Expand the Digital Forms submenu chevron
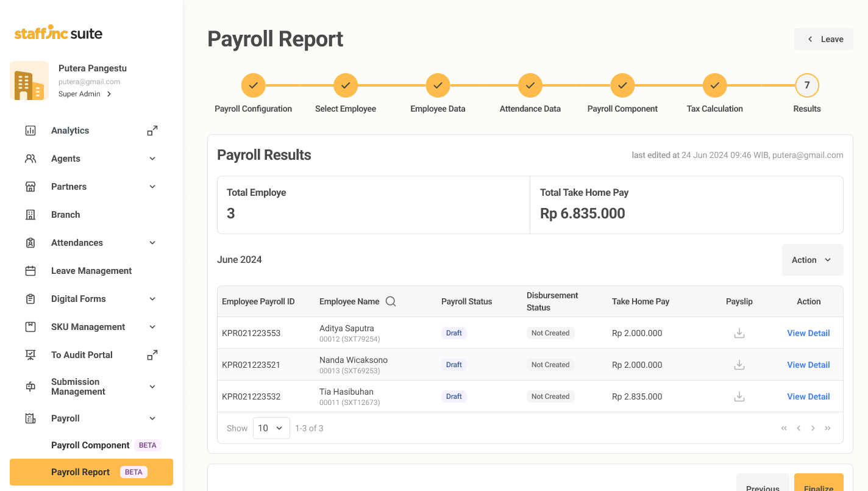 [x=152, y=299]
